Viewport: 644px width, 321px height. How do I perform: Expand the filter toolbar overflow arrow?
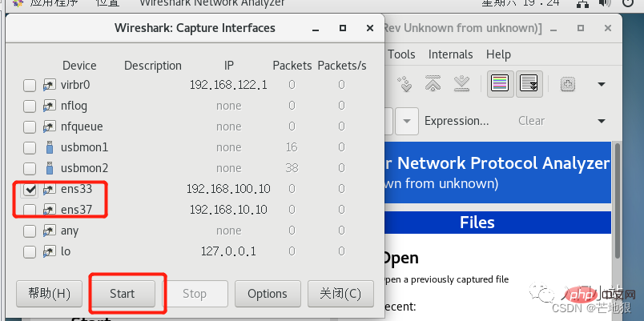pyautogui.click(x=602, y=121)
